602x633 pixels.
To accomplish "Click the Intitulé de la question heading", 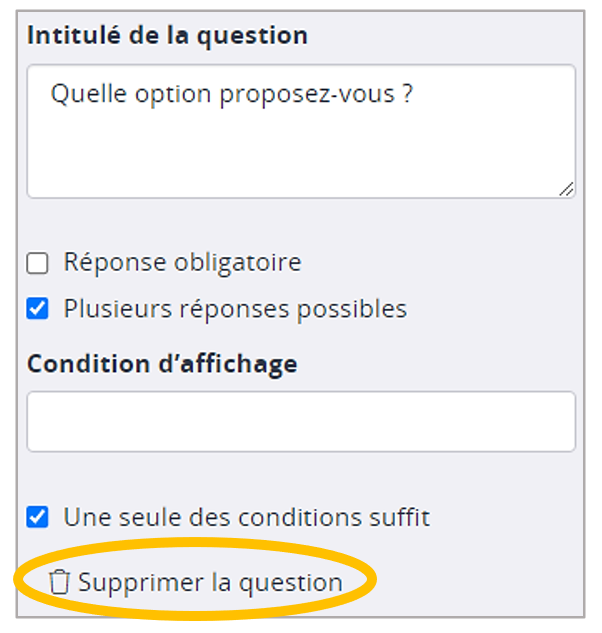I will 167,35.
